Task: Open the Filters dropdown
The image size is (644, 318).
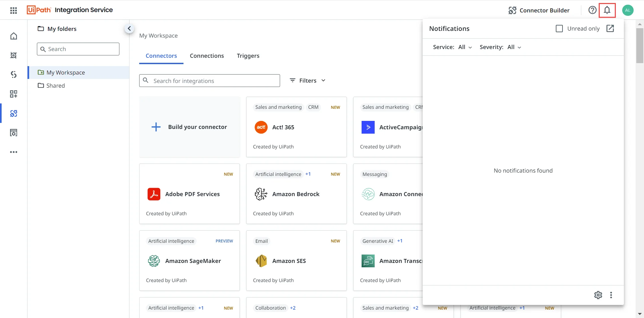Action: (x=308, y=81)
